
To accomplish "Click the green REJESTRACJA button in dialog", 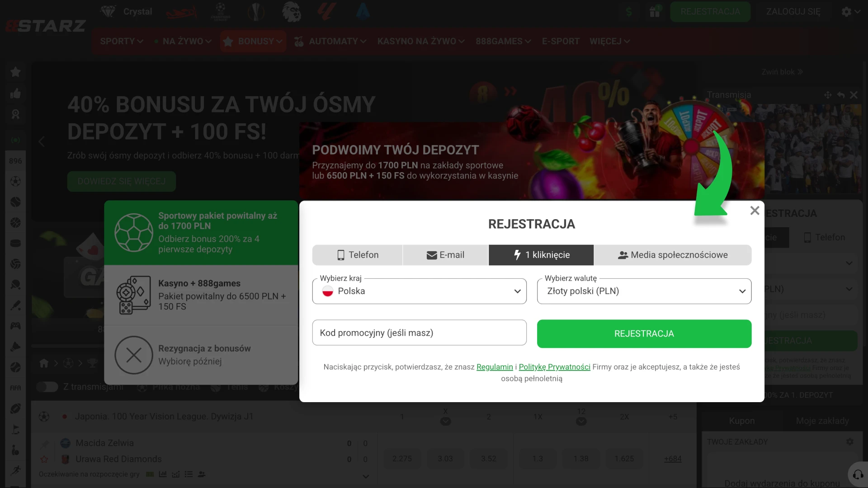I will click(x=644, y=334).
